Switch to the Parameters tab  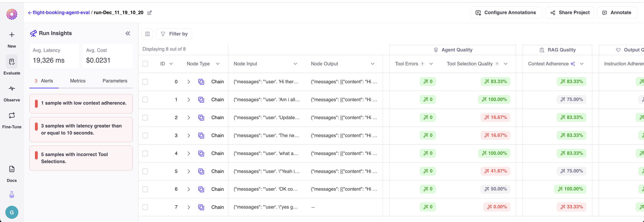115,81
